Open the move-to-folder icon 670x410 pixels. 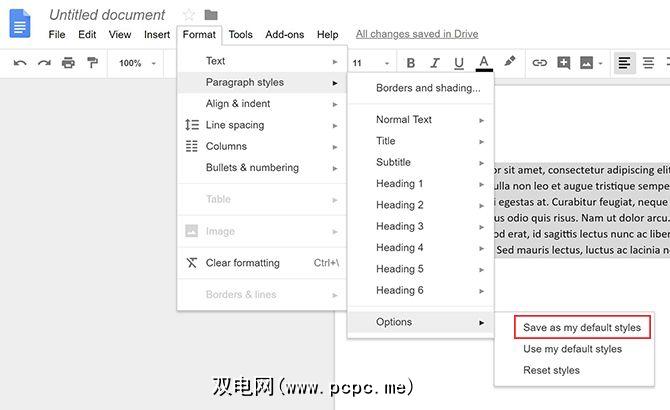(x=211, y=15)
